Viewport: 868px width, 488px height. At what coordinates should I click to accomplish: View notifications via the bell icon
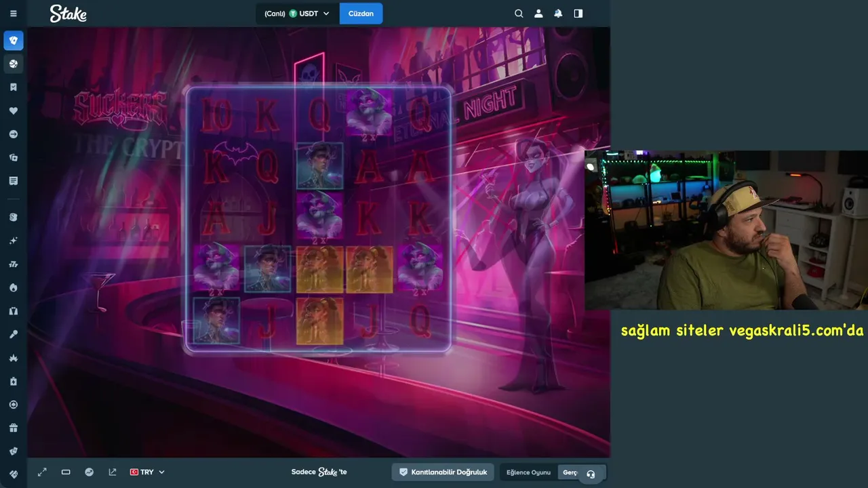coord(558,14)
